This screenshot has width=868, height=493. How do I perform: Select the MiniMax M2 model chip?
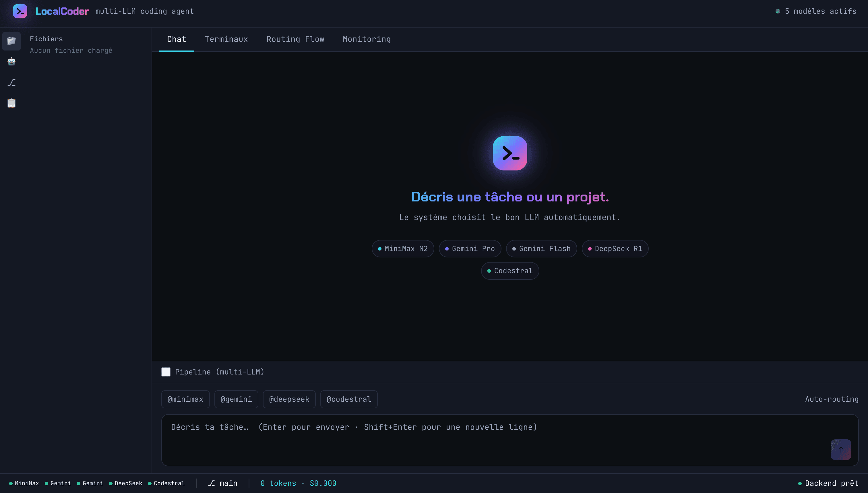click(x=403, y=249)
